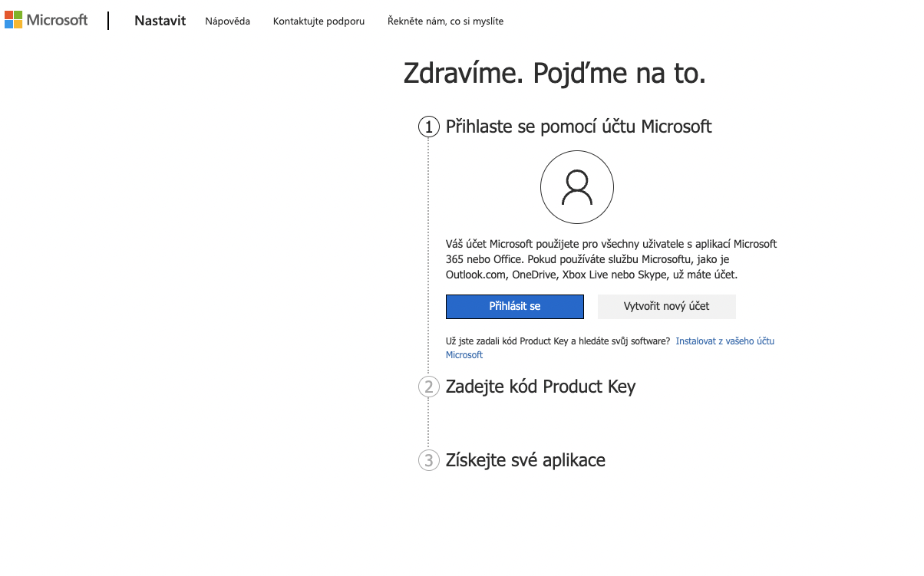
Task: Select step 3 circle marker
Action: coord(428,460)
